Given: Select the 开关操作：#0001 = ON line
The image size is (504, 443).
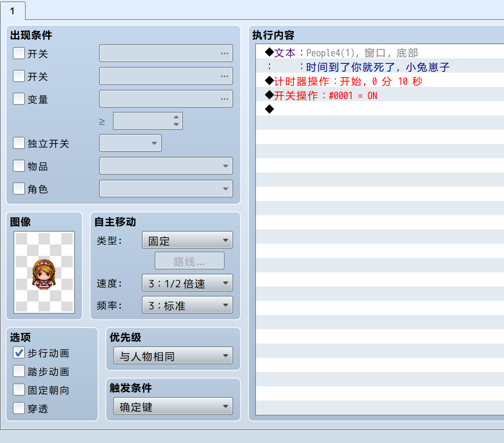Looking at the screenshot, I should point(380,94).
